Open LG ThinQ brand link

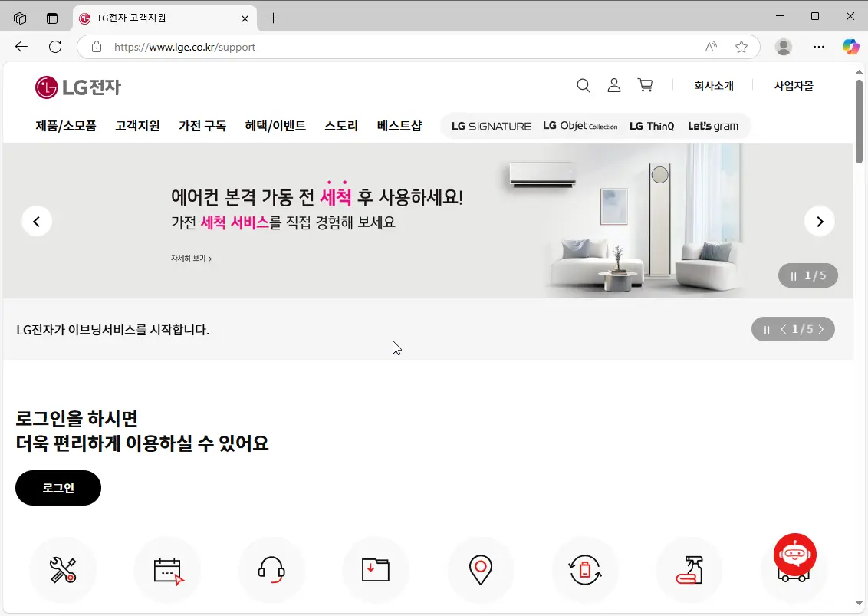click(652, 127)
